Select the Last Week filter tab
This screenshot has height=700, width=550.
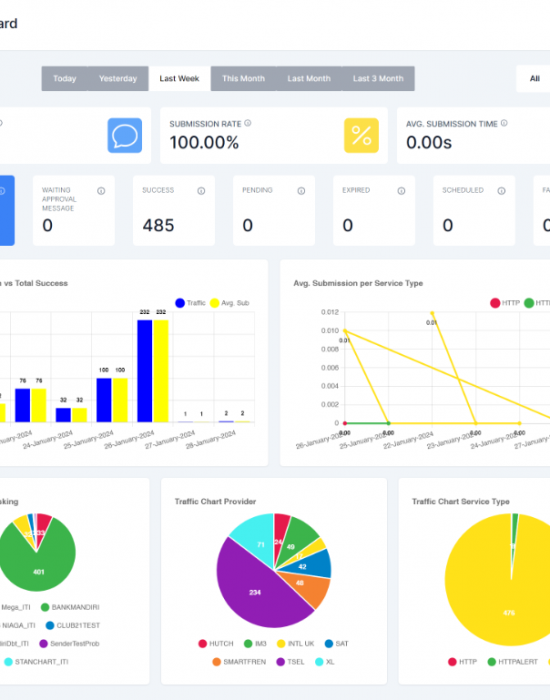(179, 79)
